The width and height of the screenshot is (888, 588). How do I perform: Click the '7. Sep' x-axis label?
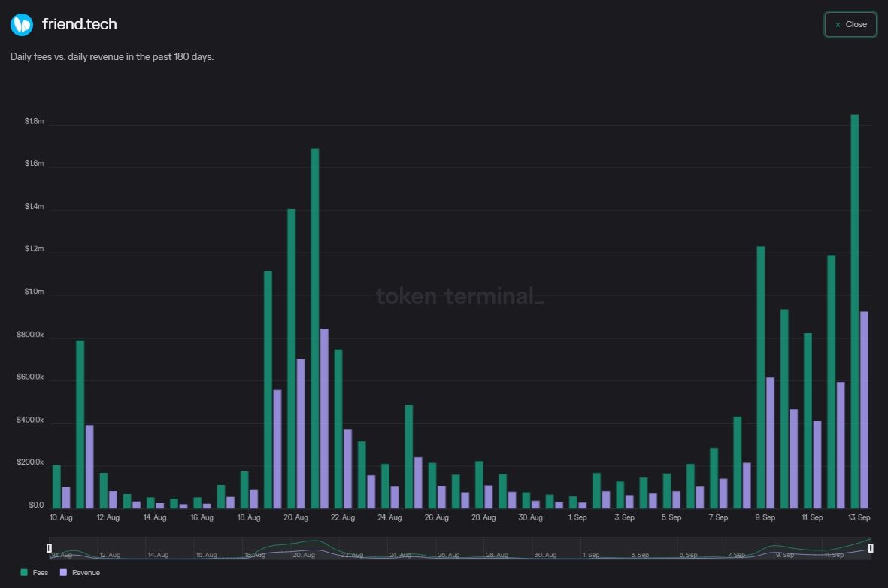[x=718, y=517]
